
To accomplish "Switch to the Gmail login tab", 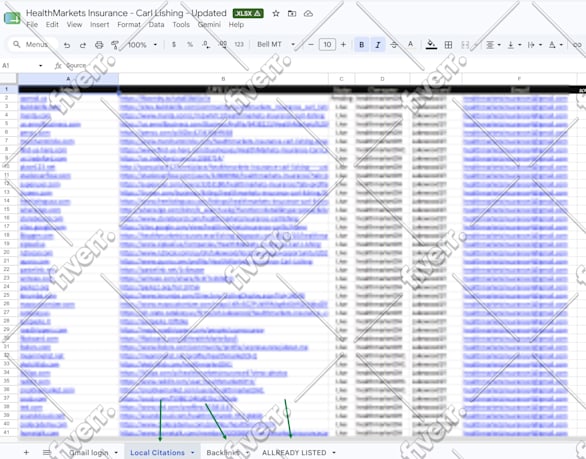I will (x=89, y=453).
